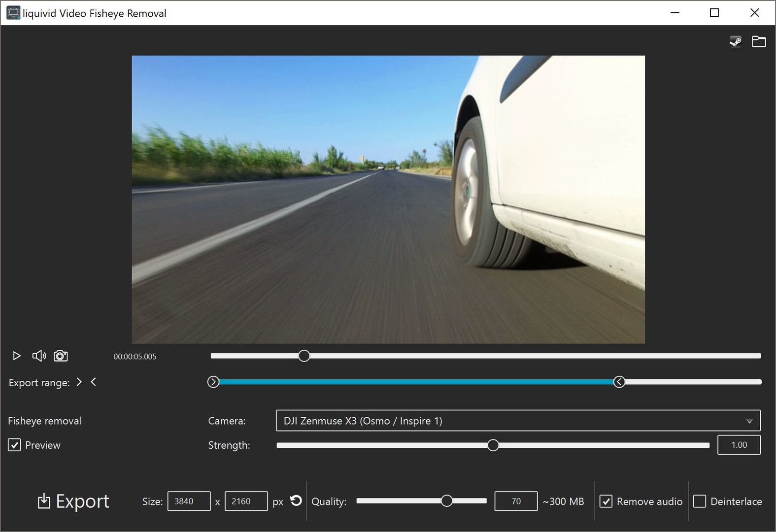
Task: Click the export range end handle
Action: pos(619,382)
